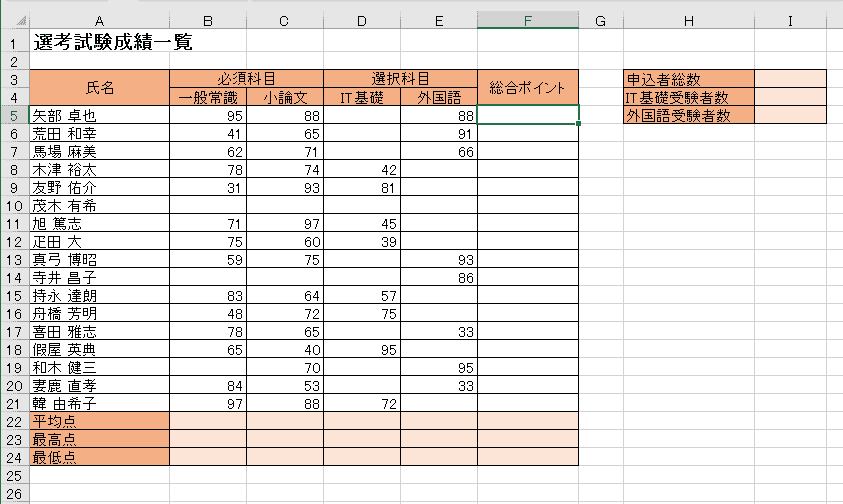Select the value cell next to IT基礎受験者数
The image size is (843, 504).
790,97
